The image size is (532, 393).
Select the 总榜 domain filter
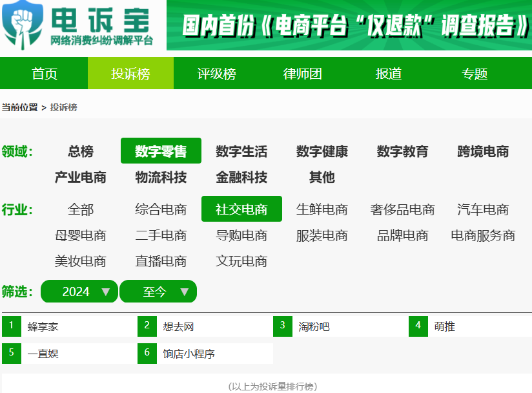pyautogui.click(x=81, y=151)
